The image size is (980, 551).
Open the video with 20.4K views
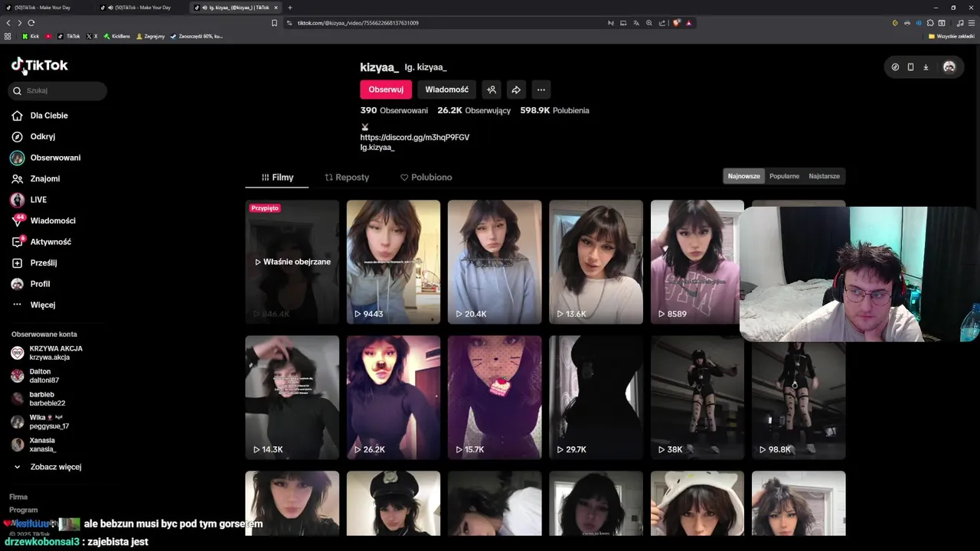point(495,262)
